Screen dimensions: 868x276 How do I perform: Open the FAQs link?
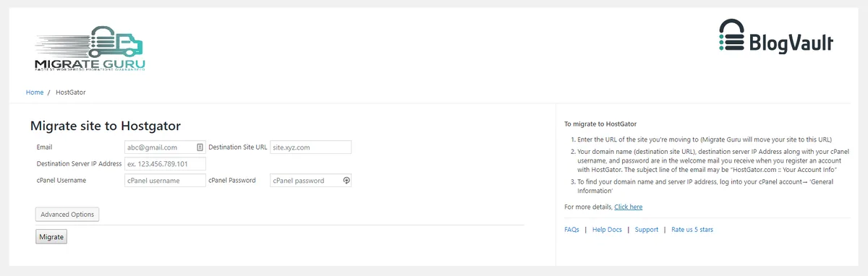(571, 230)
